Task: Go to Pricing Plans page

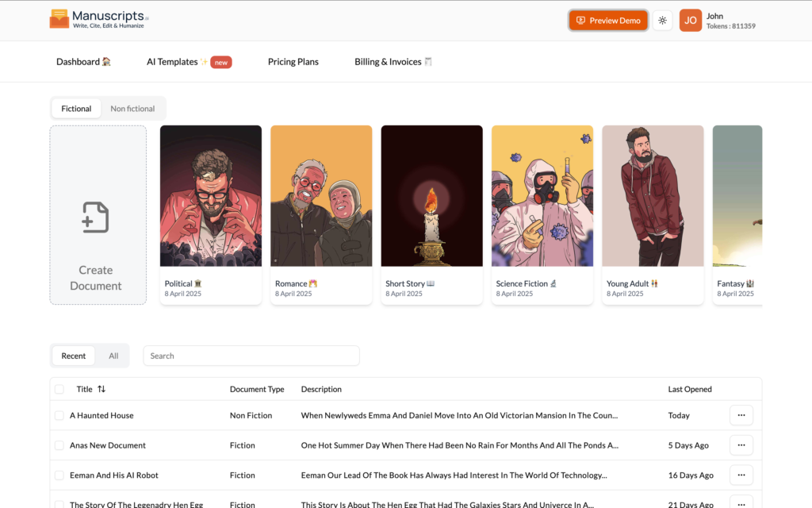Action: coord(293,62)
